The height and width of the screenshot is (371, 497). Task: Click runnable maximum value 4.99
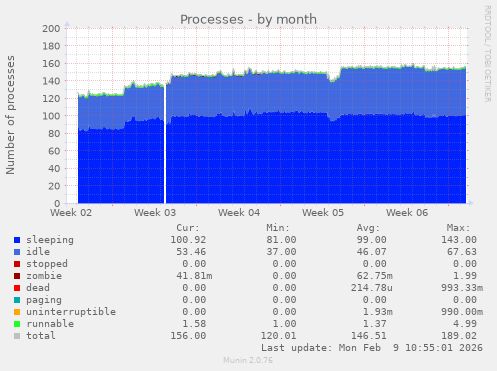click(465, 324)
